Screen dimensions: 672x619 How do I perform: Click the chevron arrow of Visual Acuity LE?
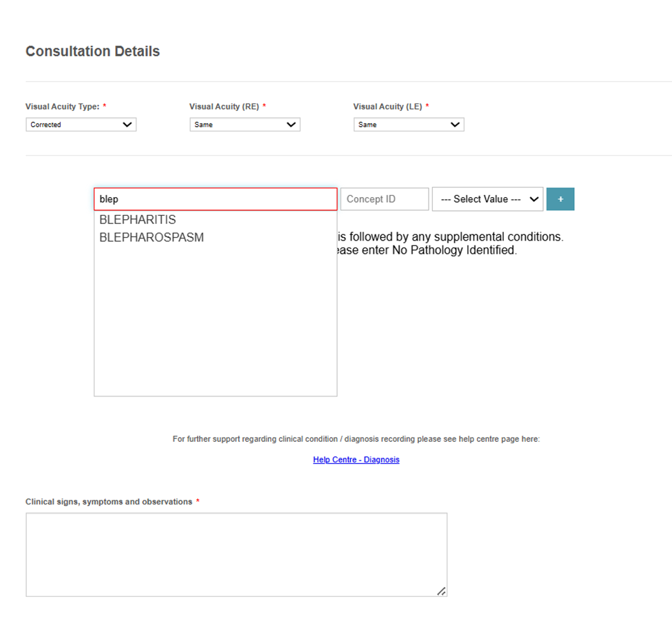(455, 124)
